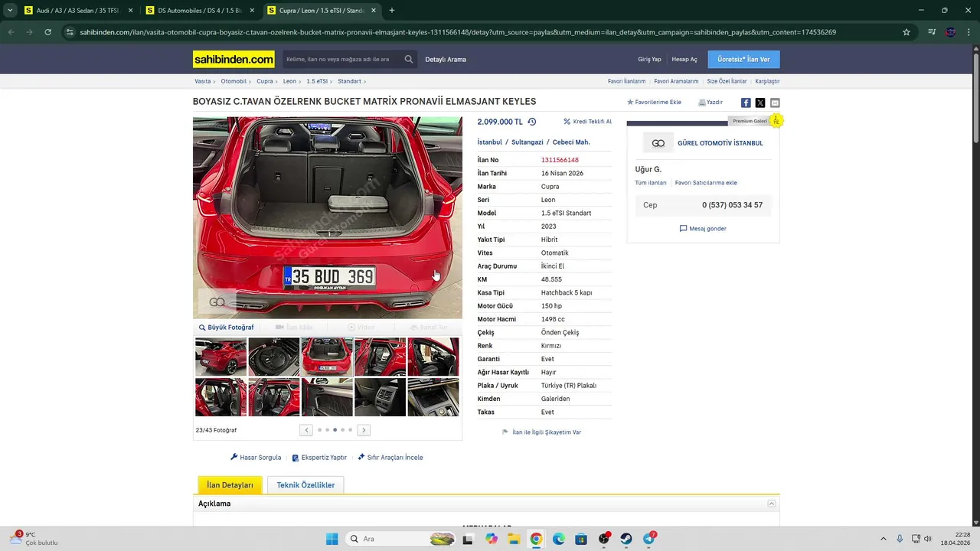Share listing on Facebook
The width and height of the screenshot is (980, 551).
tap(746, 103)
